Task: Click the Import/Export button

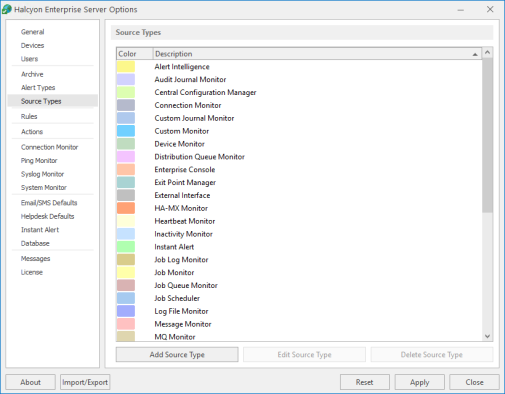Action: point(85,382)
